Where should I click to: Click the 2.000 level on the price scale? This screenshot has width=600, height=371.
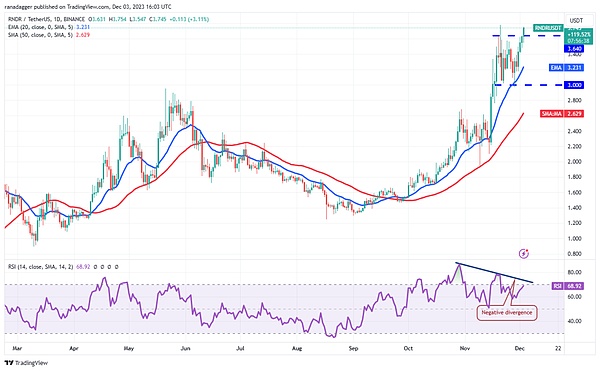574,161
